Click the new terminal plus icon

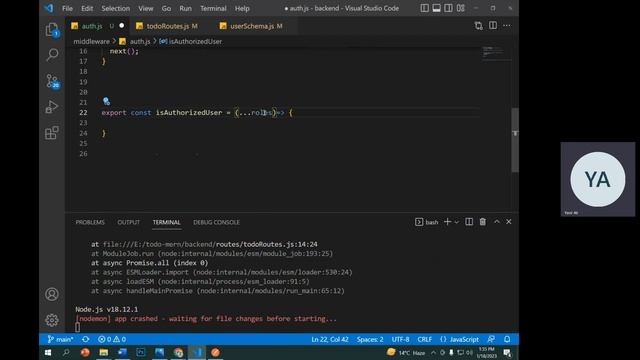(x=447, y=222)
